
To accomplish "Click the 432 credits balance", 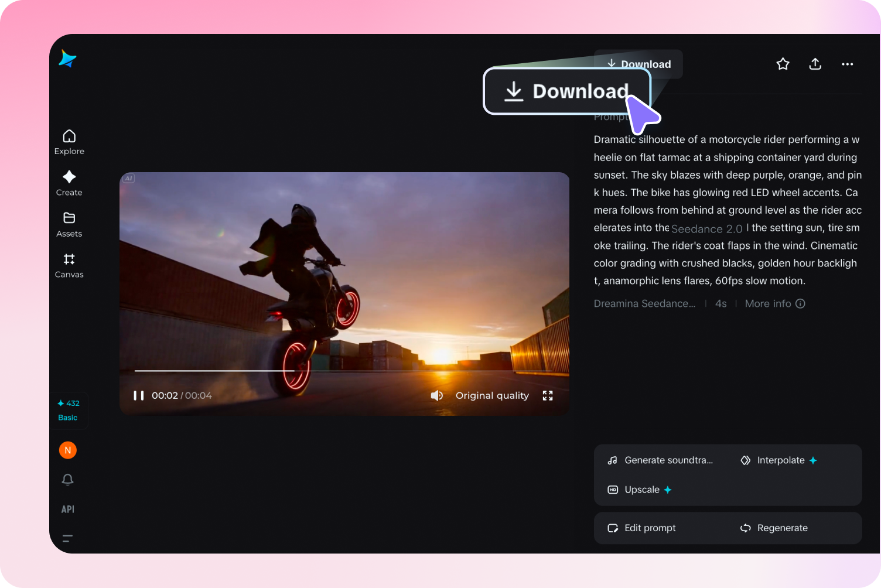I will [69, 404].
